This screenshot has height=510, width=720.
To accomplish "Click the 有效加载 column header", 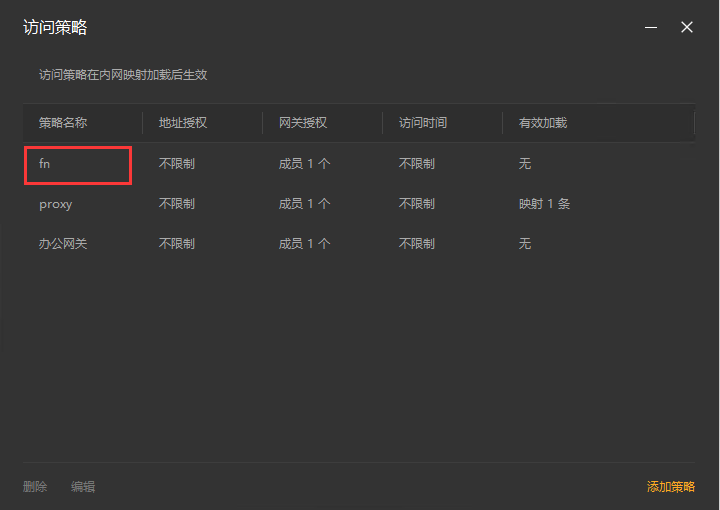I will [543, 123].
